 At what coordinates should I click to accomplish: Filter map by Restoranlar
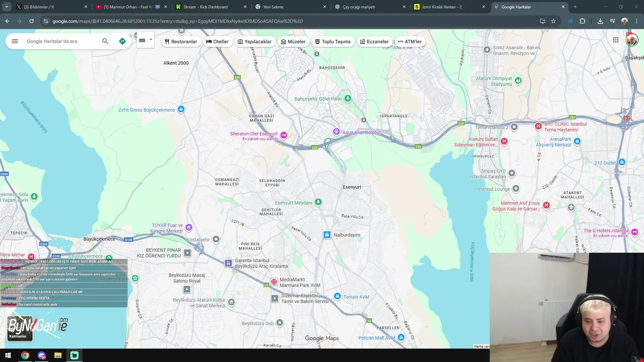181,42
